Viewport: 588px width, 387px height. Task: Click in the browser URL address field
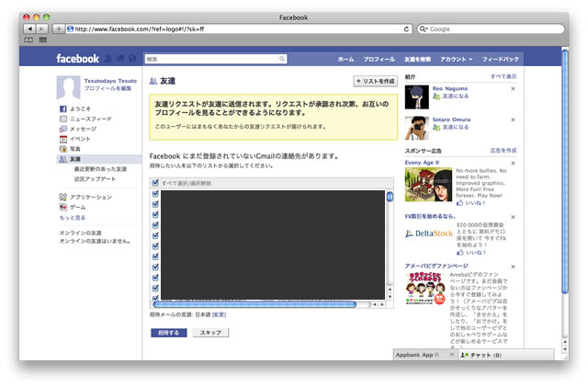tap(239, 28)
